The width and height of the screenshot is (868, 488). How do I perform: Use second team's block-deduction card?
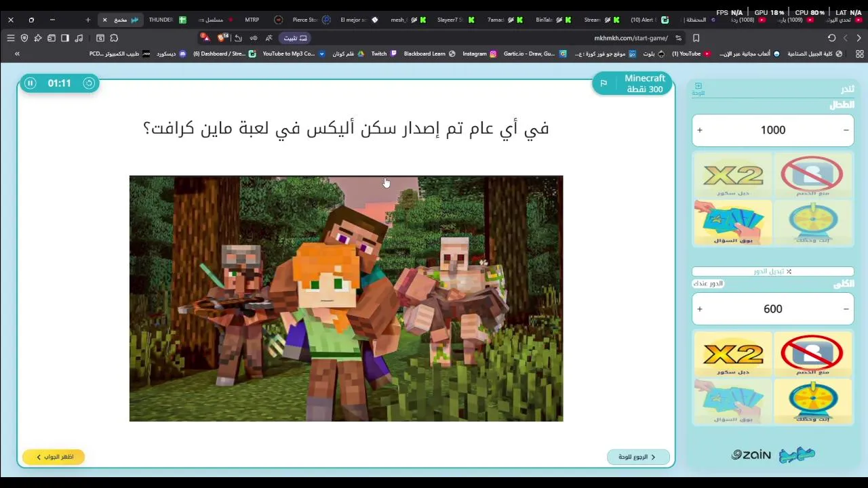pyautogui.click(x=812, y=354)
